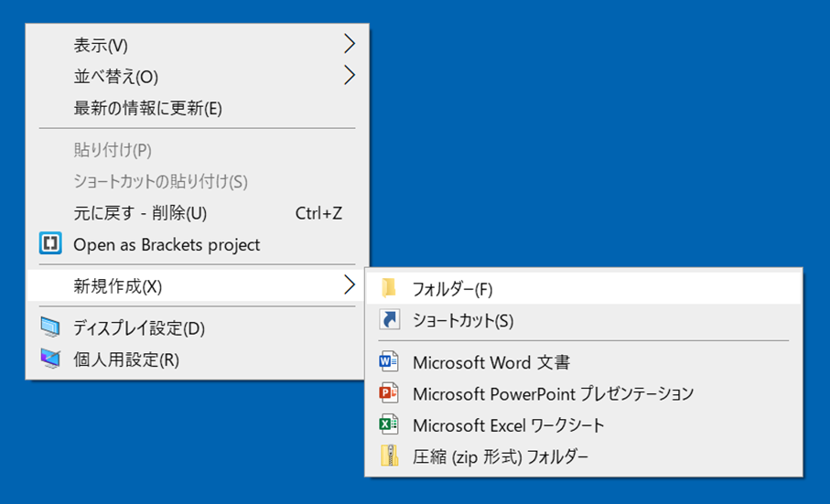
Task: Click the shortcut arrow icon
Action: [390, 320]
